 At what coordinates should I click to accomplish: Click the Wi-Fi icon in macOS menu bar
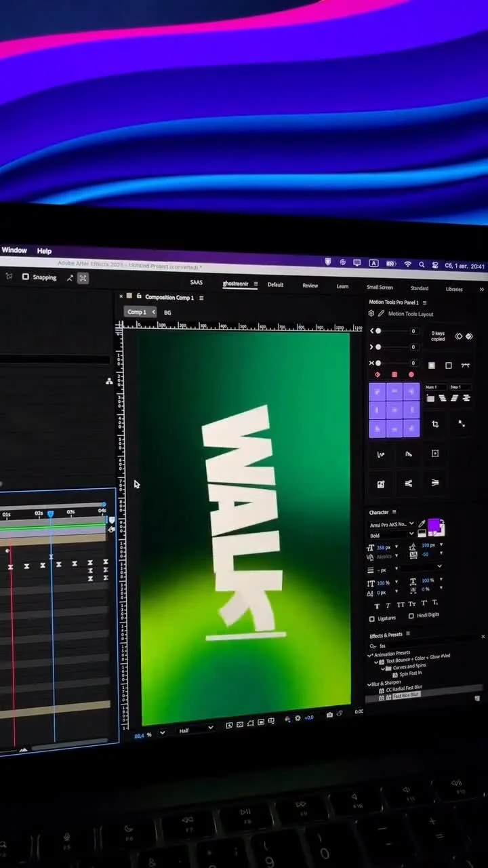click(407, 264)
